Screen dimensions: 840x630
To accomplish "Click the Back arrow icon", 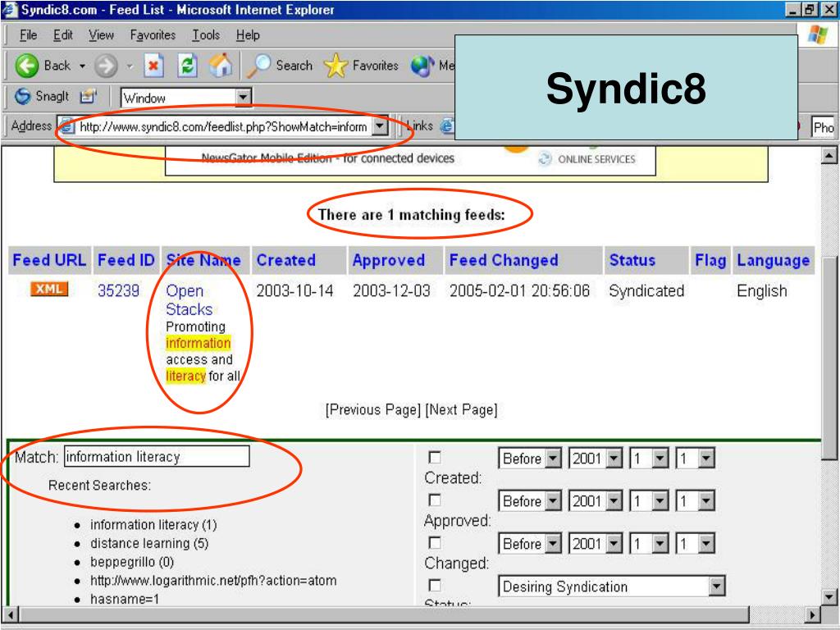I will [x=27, y=66].
